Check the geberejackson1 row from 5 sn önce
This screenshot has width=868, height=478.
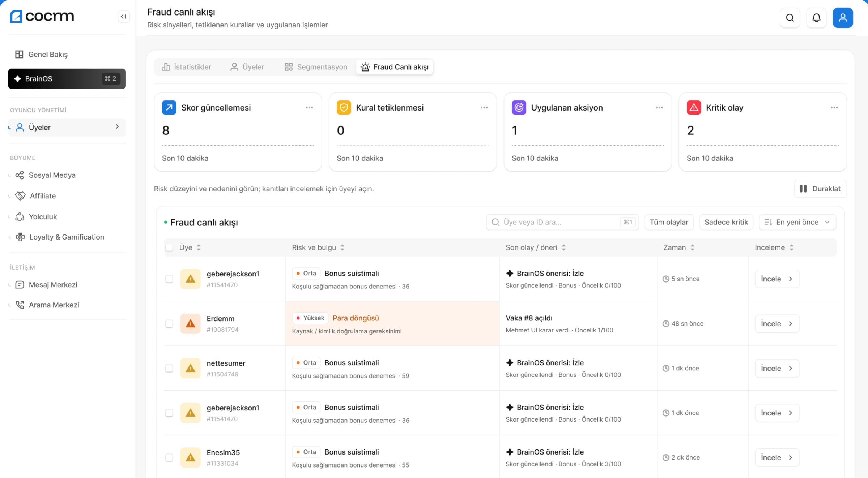pyautogui.click(x=169, y=279)
